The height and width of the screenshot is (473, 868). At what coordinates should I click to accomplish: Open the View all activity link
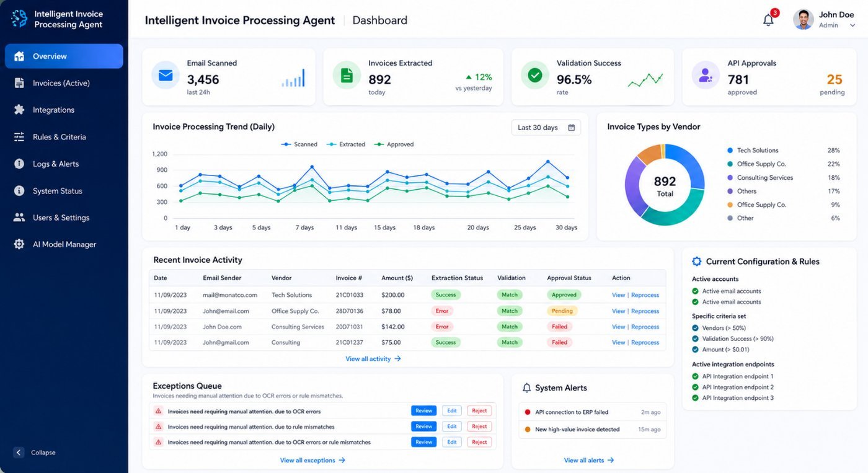pyautogui.click(x=373, y=359)
